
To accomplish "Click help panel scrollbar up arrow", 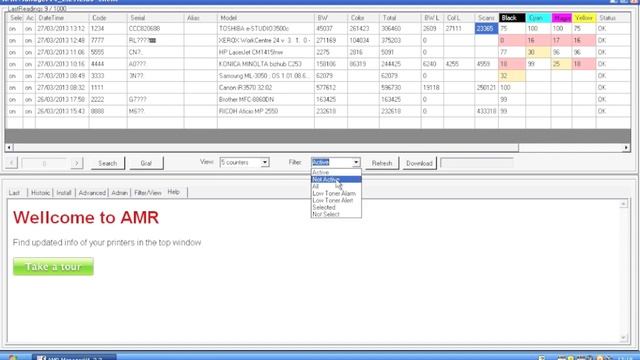I will point(623,204).
